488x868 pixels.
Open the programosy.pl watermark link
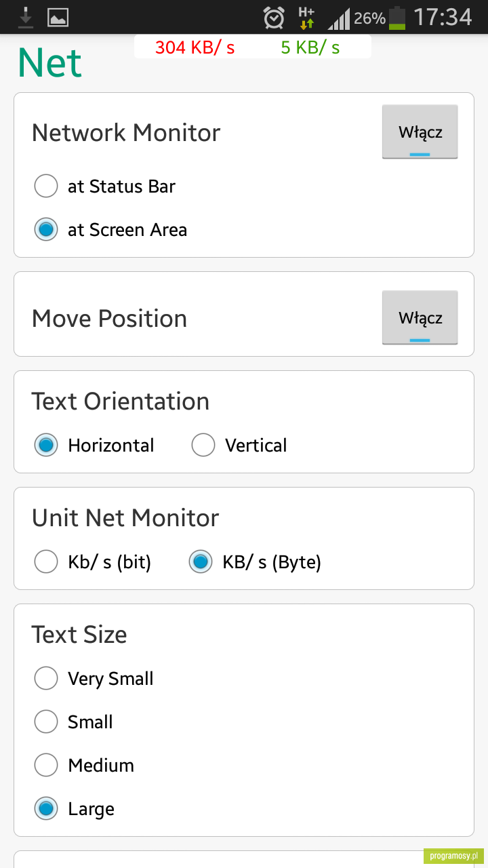[x=454, y=856]
